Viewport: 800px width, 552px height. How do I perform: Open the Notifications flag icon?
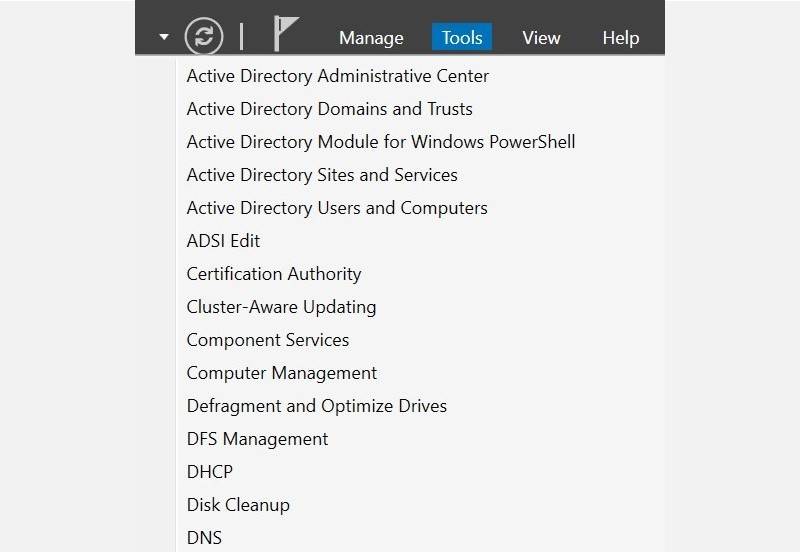pos(285,34)
